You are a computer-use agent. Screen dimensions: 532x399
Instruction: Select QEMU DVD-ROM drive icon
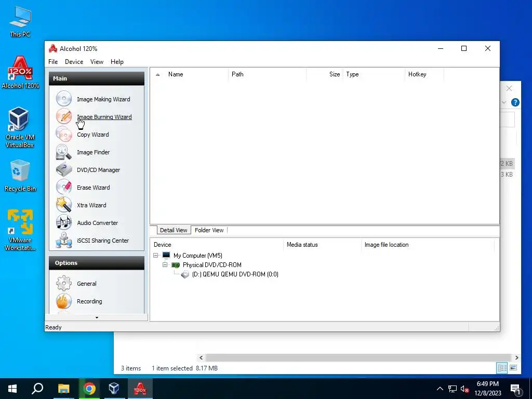coord(185,274)
